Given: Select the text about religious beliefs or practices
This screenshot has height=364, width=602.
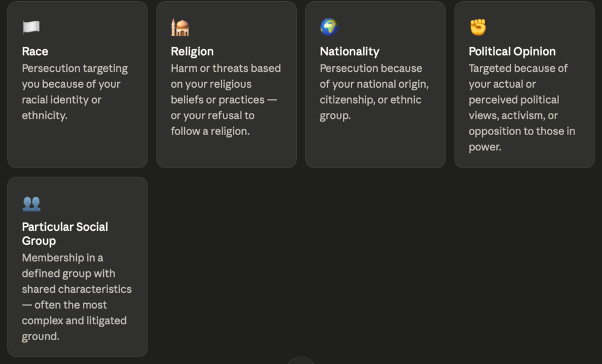Looking at the screenshot, I should (x=226, y=99).
